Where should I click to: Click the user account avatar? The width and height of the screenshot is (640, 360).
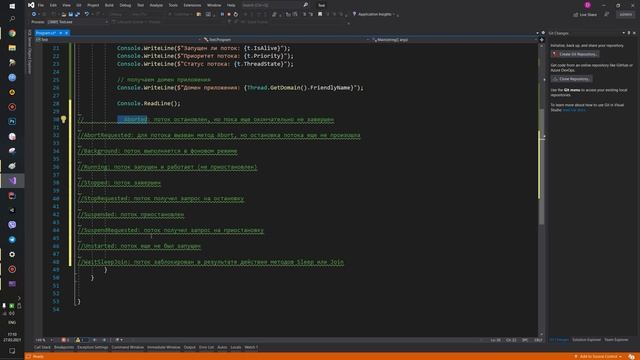(x=587, y=5)
